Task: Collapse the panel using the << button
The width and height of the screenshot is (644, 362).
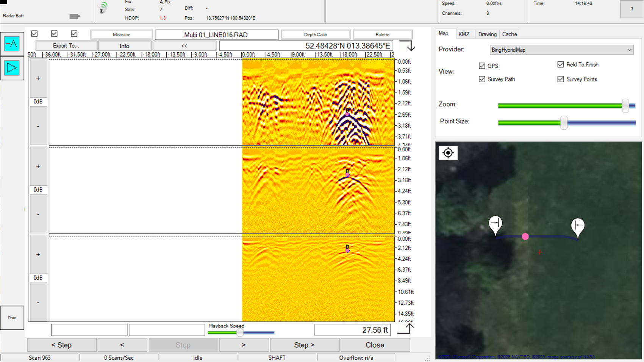Action: (184, 45)
